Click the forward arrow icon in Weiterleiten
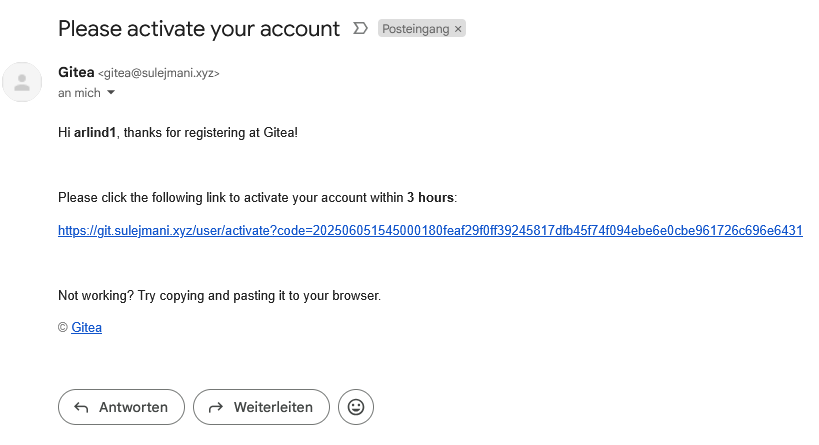The height and width of the screenshot is (445, 819). click(x=215, y=407)
